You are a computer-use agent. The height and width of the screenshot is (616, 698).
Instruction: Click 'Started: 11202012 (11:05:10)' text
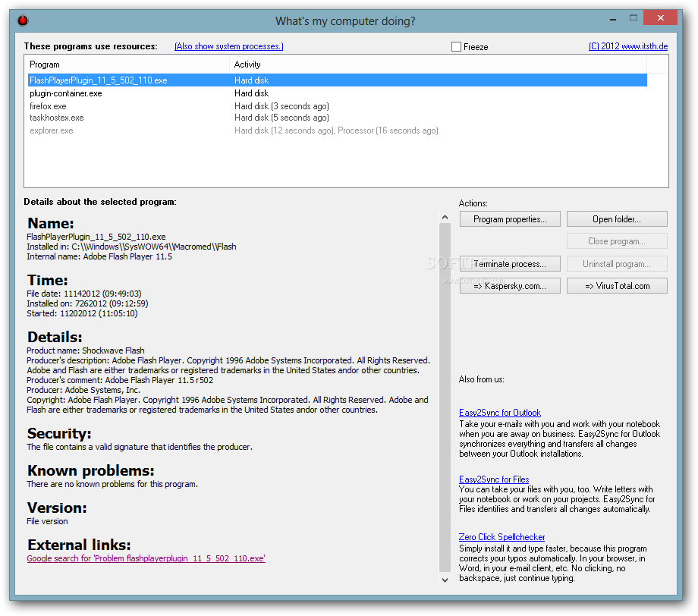click(83, 314)
